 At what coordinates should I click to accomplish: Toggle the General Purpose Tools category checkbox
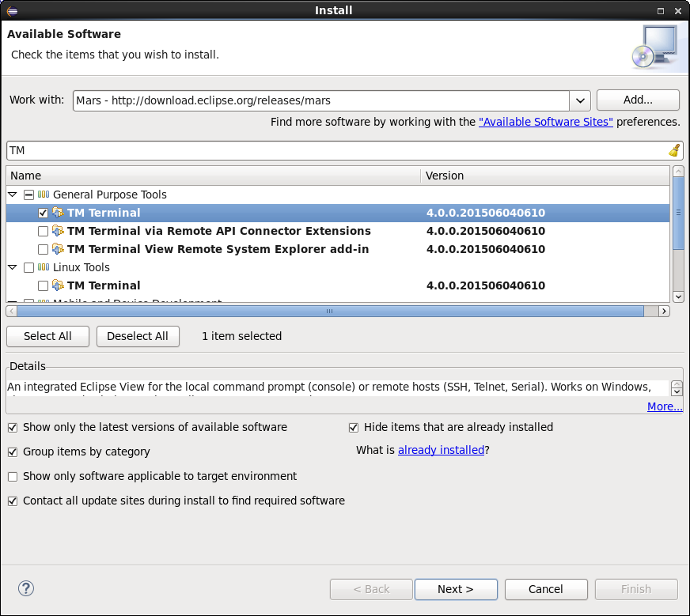coord(28,195)
